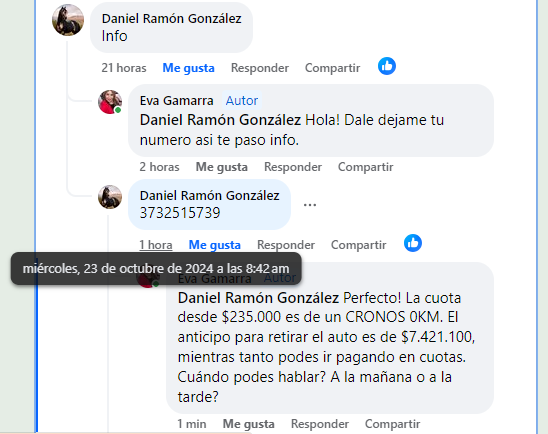The image size is (548, 434).
Task: Open the '21 horas' timestamp on the Info comment
Action: pyautogui.click(x=124, y=68)
